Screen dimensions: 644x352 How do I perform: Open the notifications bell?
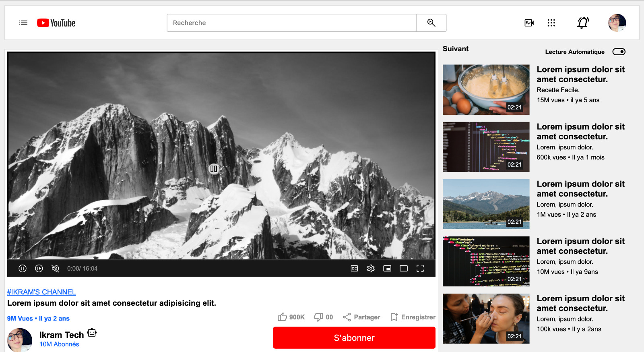[x=583, y=23]
